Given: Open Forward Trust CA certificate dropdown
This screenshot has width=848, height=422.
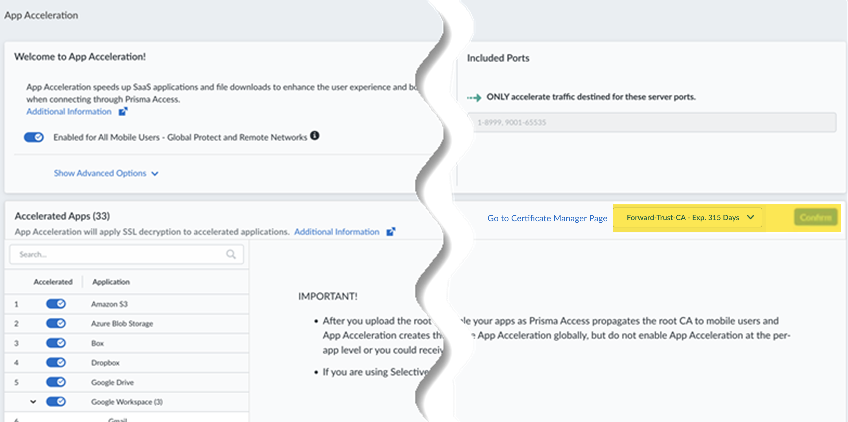Looking at the screenshot, I should (689, 218).
